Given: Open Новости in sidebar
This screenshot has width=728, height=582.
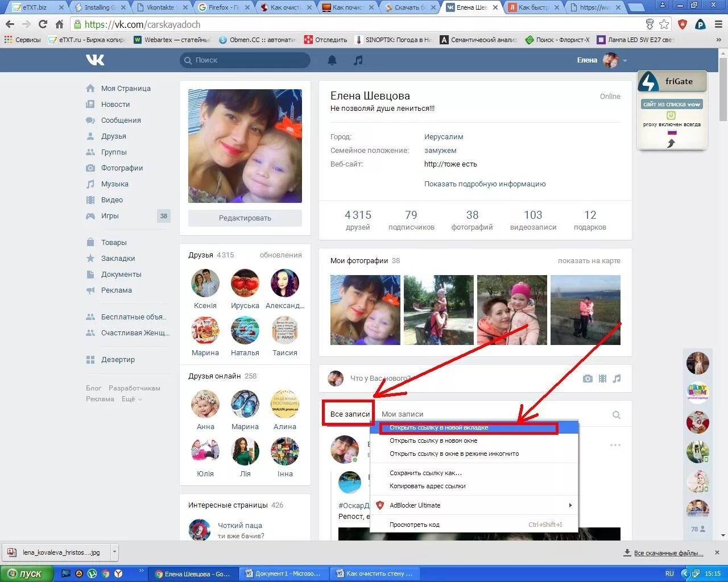Looking at the screenshot, I should point(115,105).
